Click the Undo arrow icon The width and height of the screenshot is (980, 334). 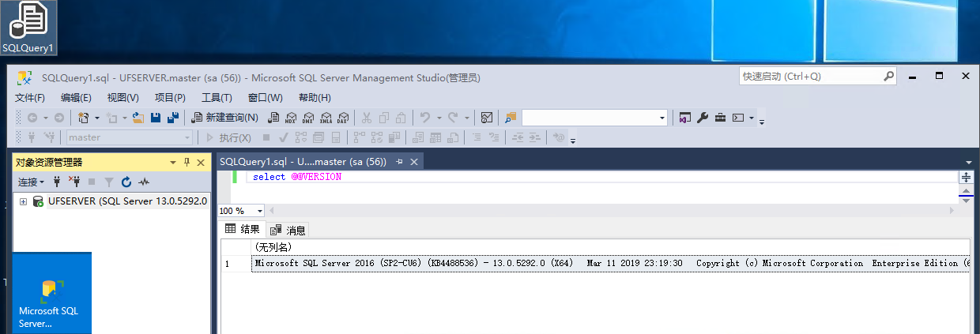[424, 118]
